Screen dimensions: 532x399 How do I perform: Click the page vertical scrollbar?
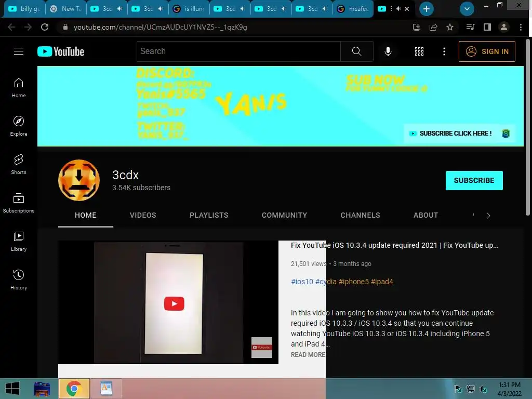tap(528, 127)
